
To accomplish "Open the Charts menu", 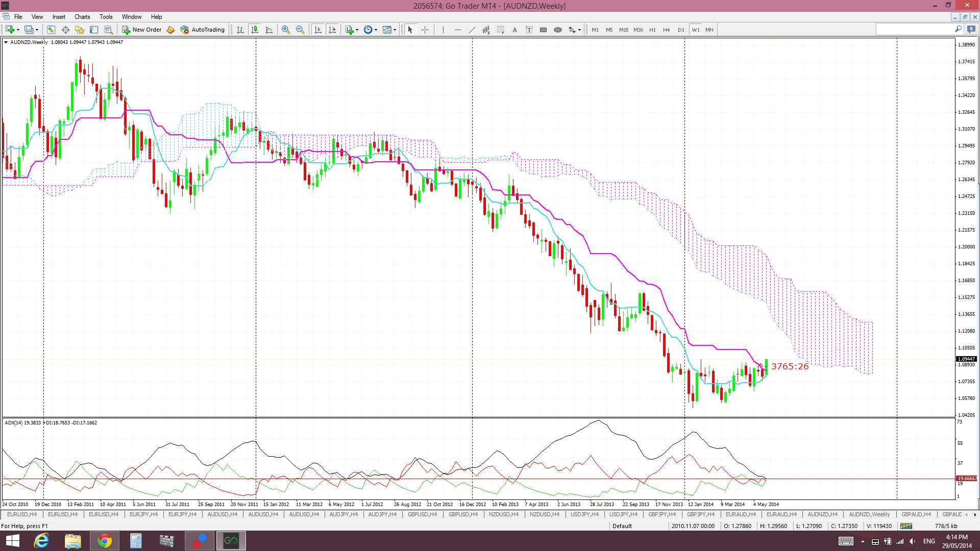I will [x=82, y=17].
